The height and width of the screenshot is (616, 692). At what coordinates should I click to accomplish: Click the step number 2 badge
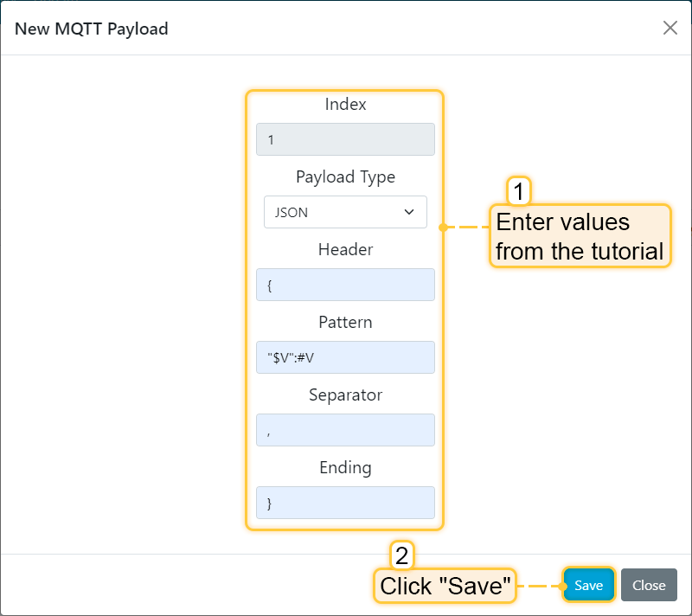pyautogui.click(x=402, y=555)
